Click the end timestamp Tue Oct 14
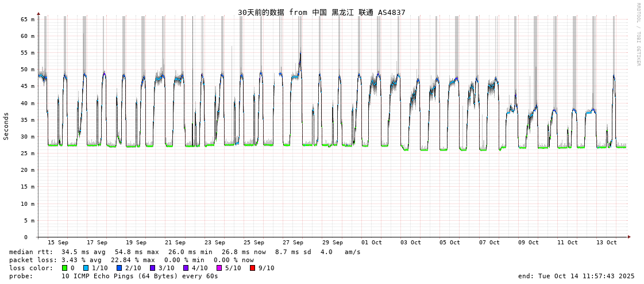Screen dimensions: 644x284 [x=576, y=276]
